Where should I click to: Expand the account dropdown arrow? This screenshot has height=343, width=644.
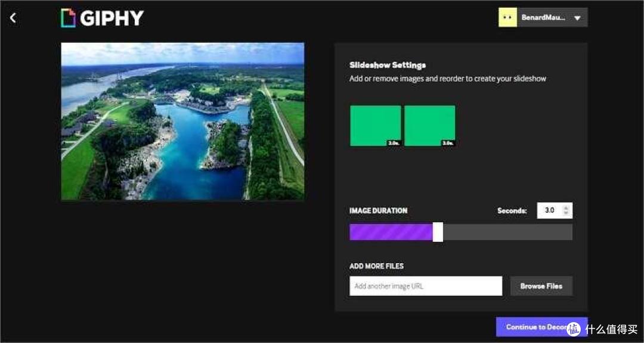pos(577,18)
